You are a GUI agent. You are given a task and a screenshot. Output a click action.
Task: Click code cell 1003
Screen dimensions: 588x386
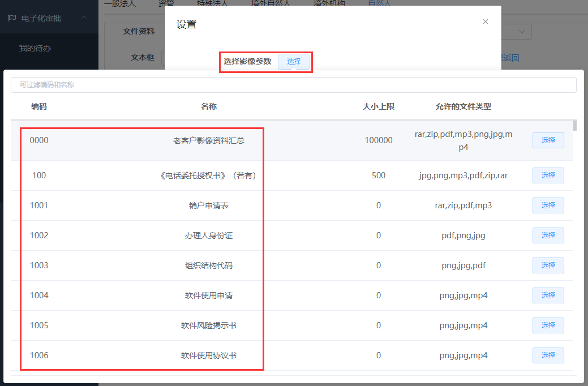[39, 265]
